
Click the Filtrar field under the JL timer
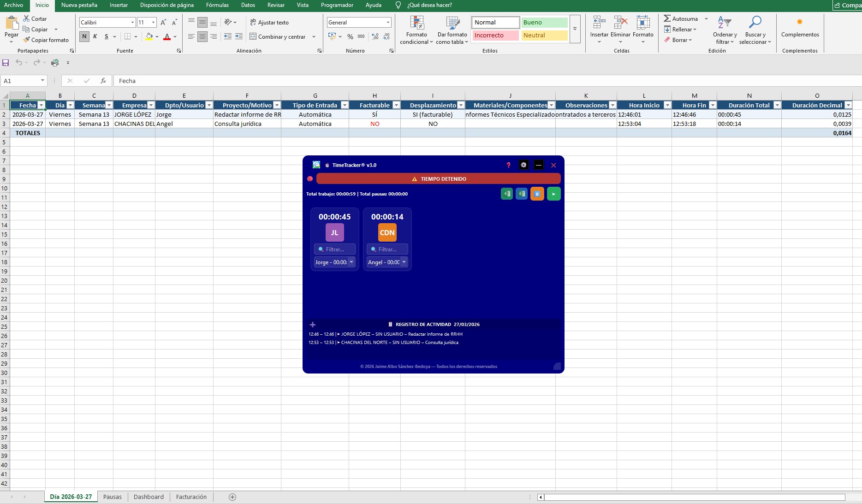tap(334, 249)
